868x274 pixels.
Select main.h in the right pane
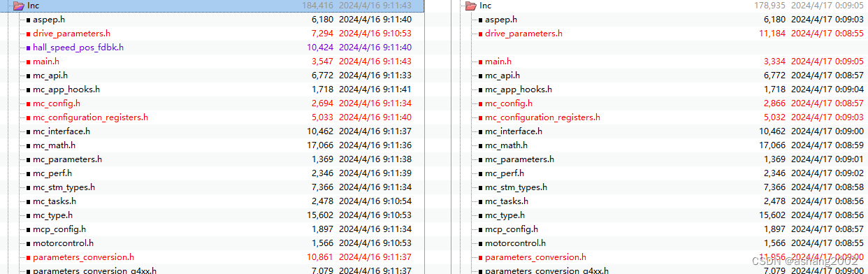498,62
